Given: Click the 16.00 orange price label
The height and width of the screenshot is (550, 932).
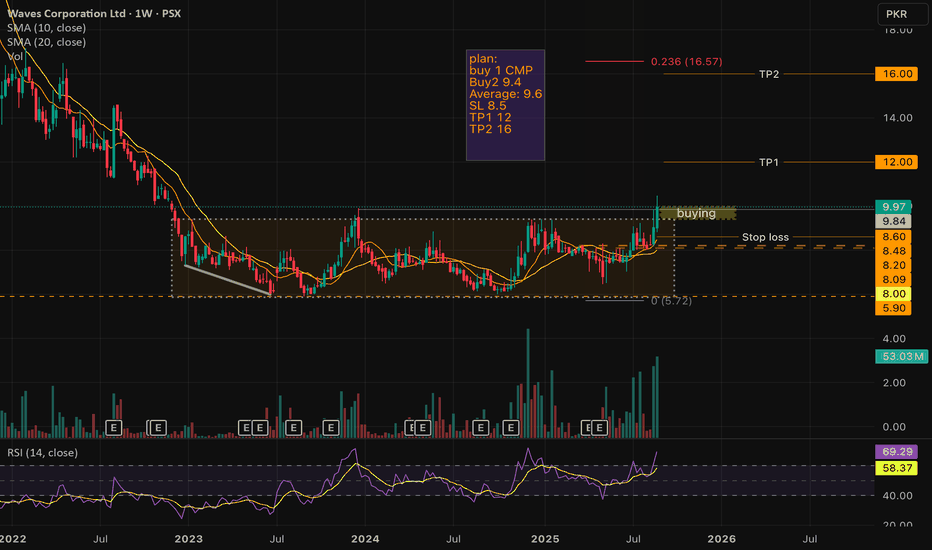Looking at the screenshot, I should coord(896,74).
